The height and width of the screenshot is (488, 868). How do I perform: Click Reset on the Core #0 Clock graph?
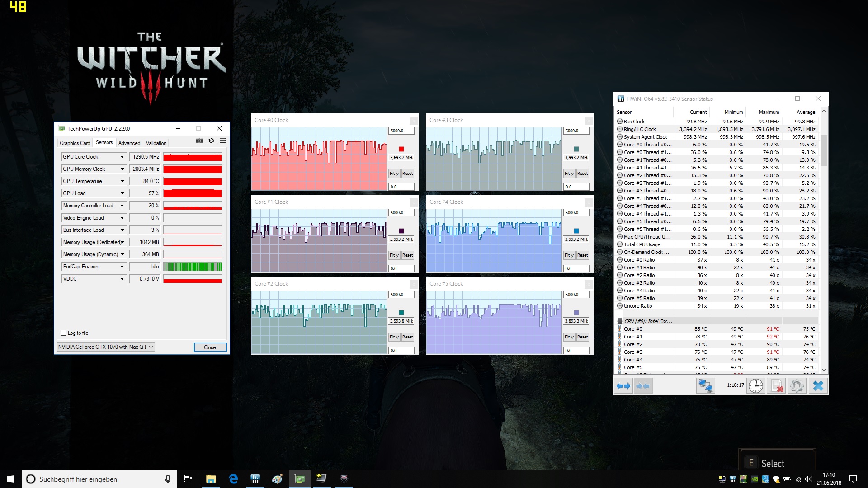[x=407, y=174]
